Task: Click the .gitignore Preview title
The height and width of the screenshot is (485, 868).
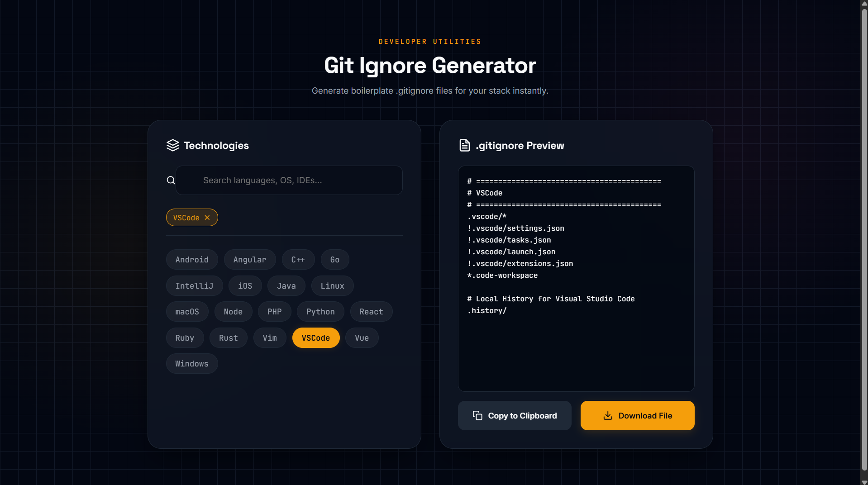Action: (520, 145)
